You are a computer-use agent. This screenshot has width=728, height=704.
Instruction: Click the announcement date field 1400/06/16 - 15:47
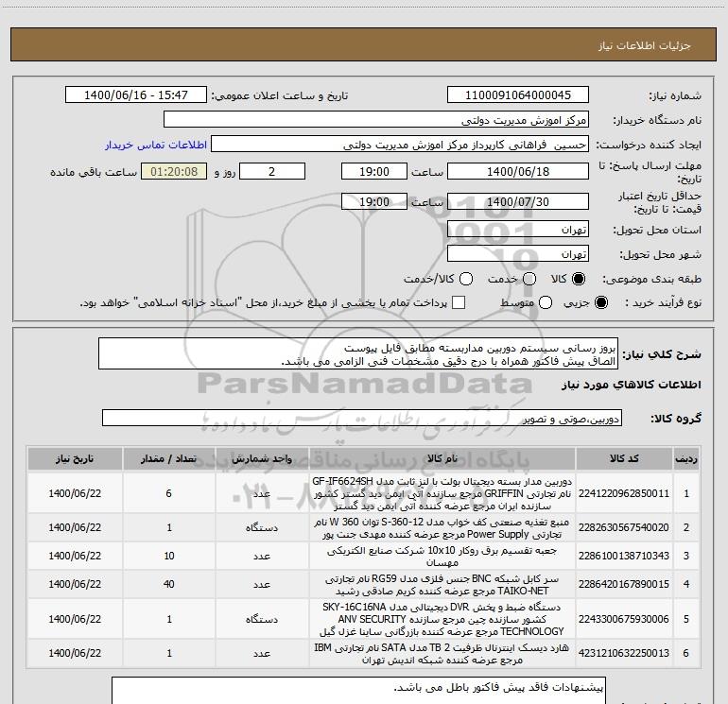coord(136,95)
